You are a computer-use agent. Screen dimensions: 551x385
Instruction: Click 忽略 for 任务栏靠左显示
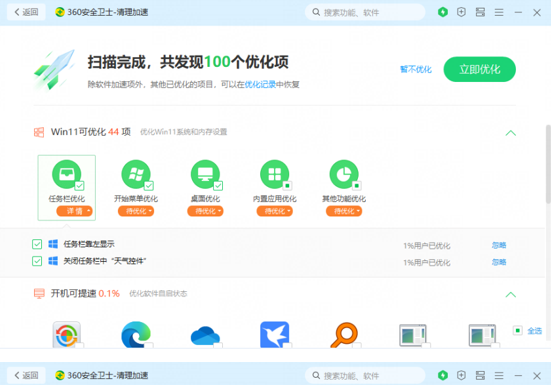(x=499, y=245)
